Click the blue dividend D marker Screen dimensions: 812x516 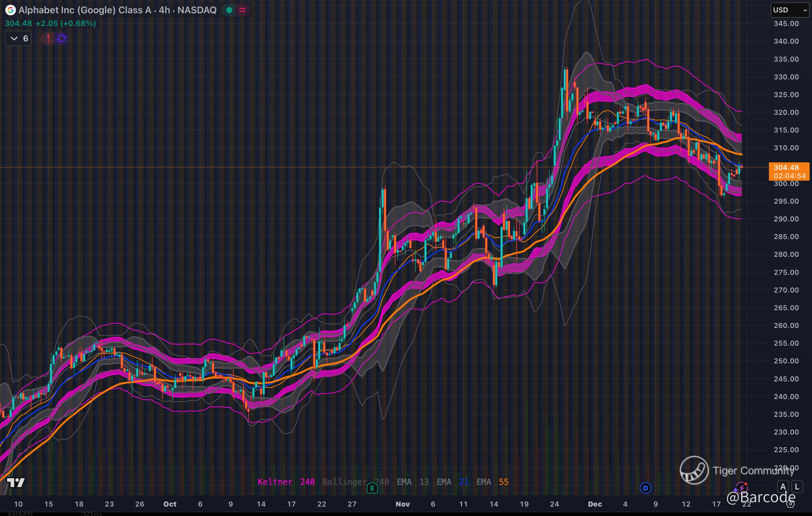pyautogui.click(x=645, y=488)
